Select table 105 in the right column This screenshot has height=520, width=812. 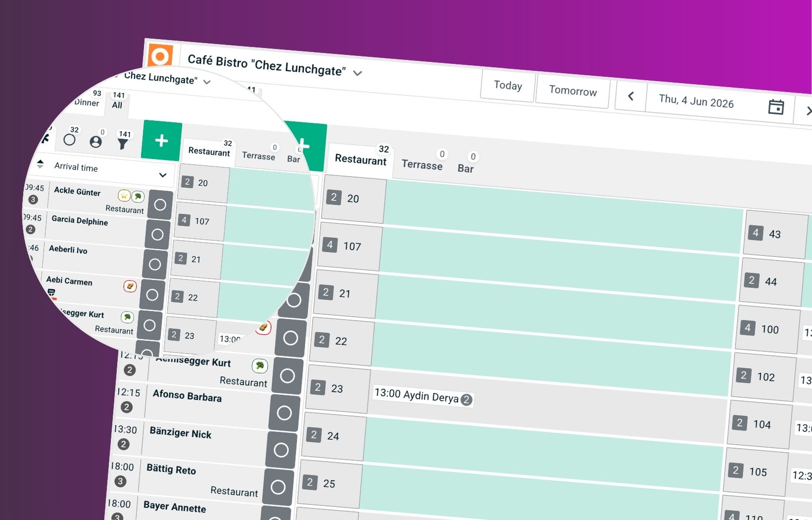click(x=756, y=472)
